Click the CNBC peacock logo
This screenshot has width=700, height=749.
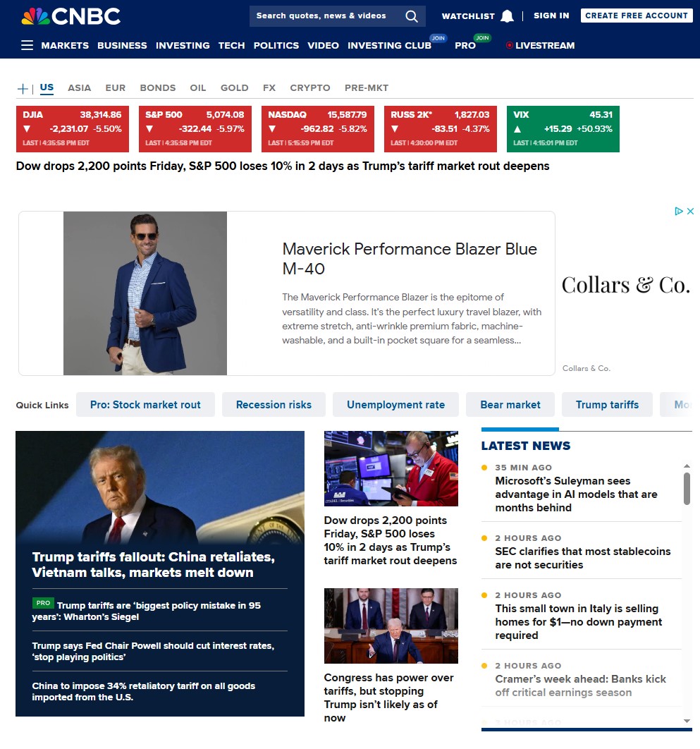71,16
